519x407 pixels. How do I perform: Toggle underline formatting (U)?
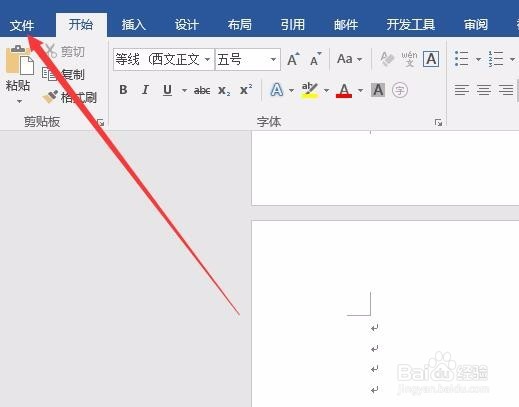[168, 90]
